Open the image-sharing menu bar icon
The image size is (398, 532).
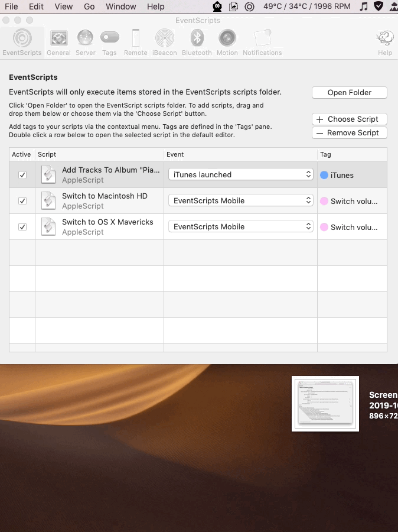point(234,7)
